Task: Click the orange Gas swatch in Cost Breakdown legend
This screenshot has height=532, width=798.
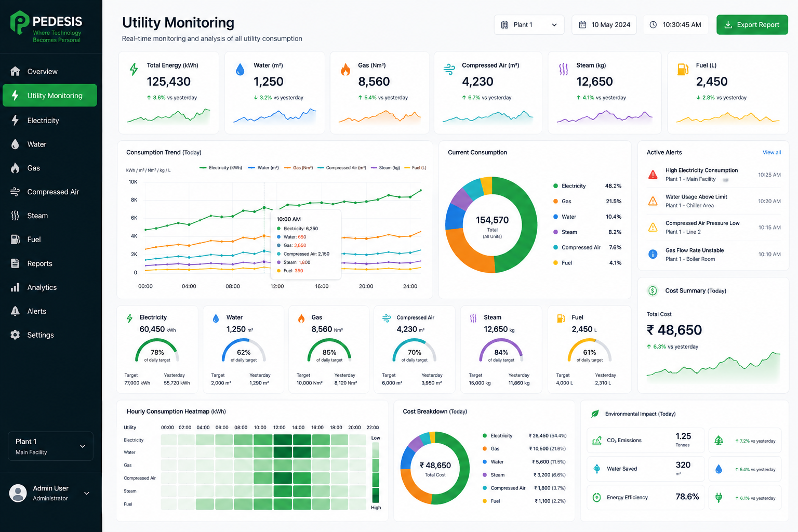Action: [x=485, y=449]
